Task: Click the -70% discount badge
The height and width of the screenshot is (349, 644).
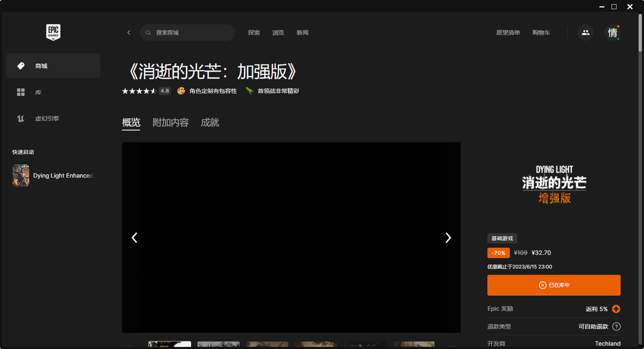Action: tap(498, 253)
